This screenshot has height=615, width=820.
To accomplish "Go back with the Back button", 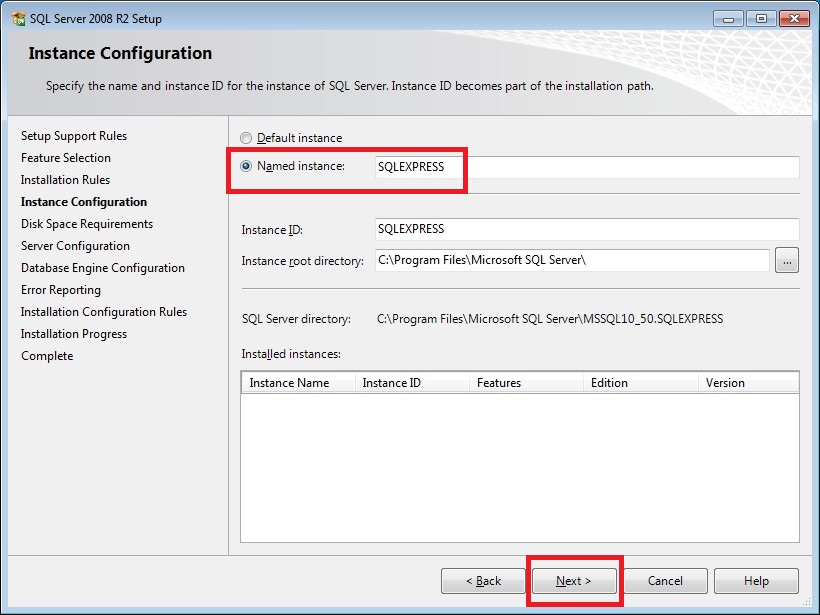I will pyautogui.click(x=483, y=581).
